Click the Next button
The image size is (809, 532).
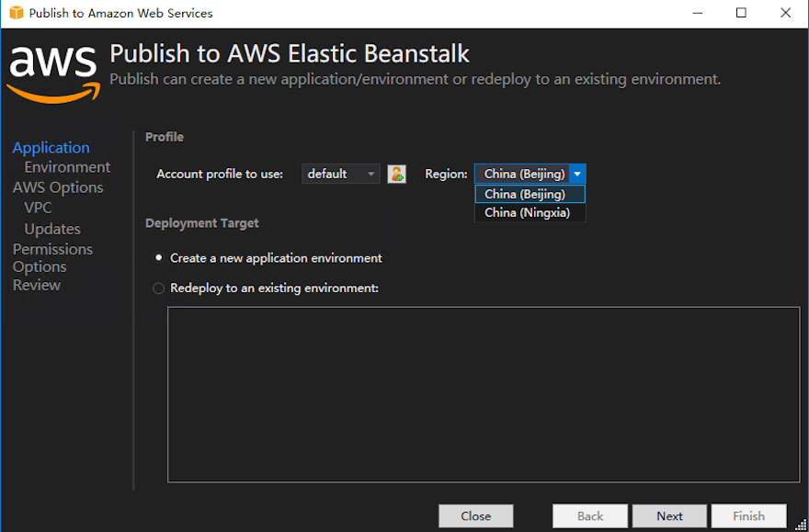[669, 516]
